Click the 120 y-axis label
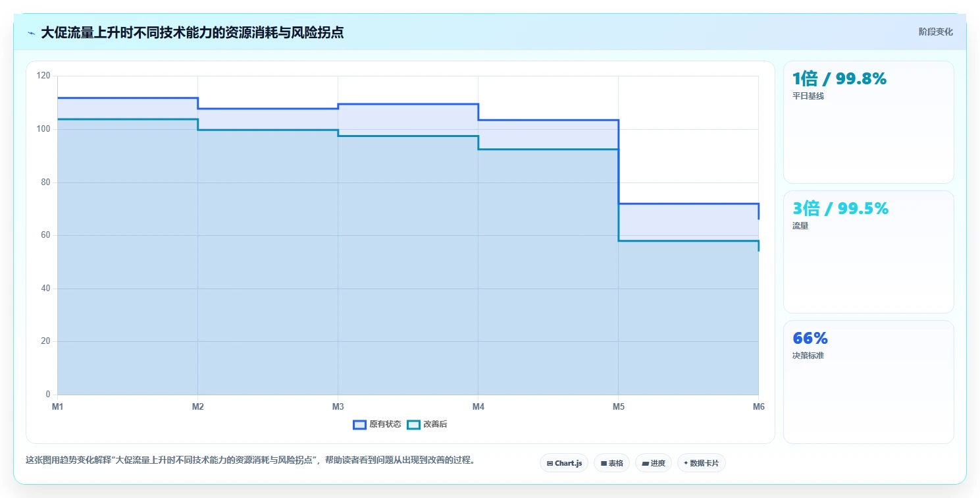980x498 pixels. [43, 76]
